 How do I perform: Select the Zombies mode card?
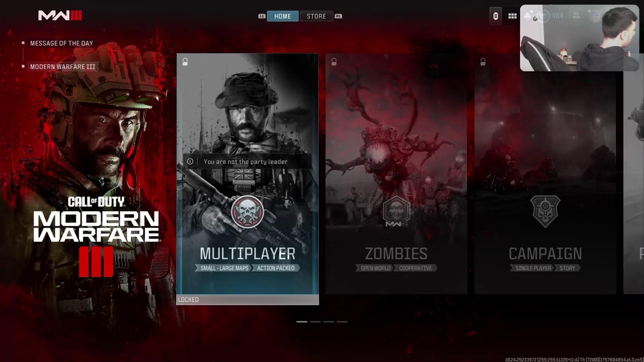pos(396,174)
